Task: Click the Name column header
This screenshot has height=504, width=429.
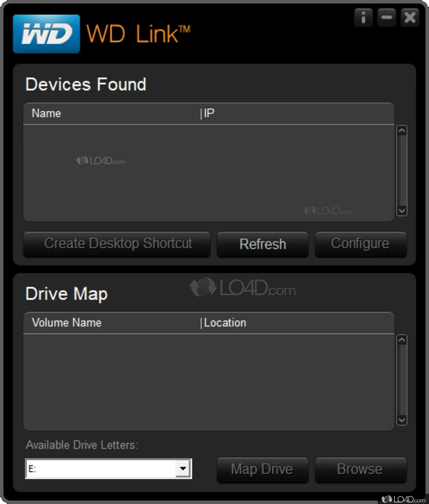Action: coord(46,113)
